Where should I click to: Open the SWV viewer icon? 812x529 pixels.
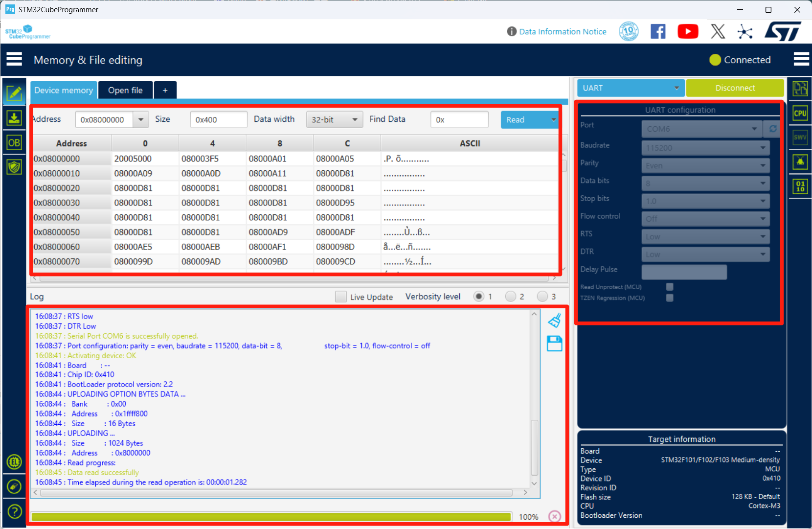click(x=800, y=138)
